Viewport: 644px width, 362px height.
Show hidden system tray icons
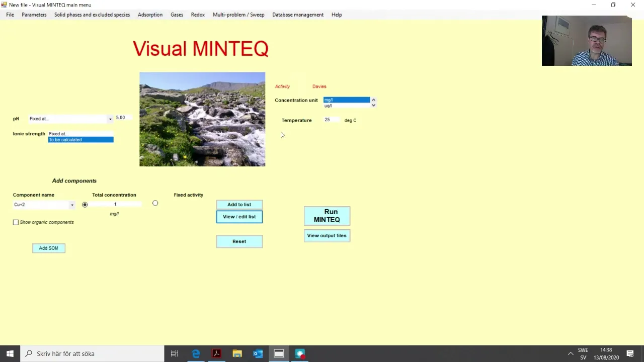click(570, 353)
